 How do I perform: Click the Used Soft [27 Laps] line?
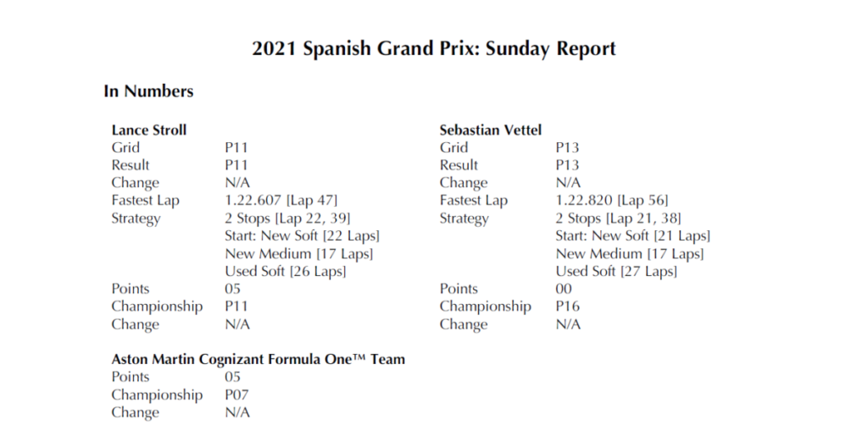[616, 272]
